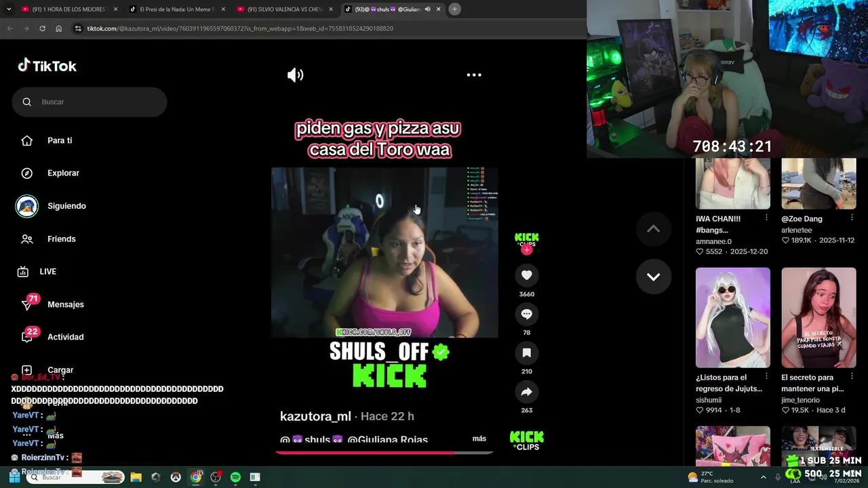Open the IWA CHAN!!! #bangs video thumbnail
Image resolution: width=868 pixels, height=488 pixels.
(732, 184)
